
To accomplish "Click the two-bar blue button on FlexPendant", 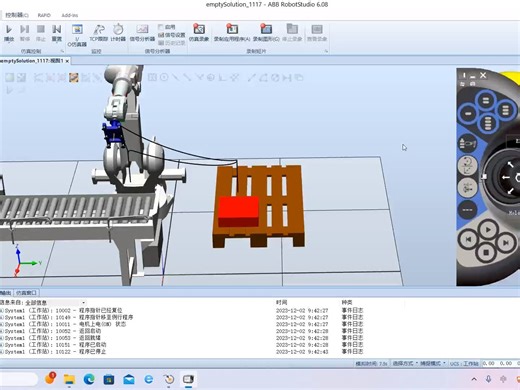I will (x=486, y=100).
